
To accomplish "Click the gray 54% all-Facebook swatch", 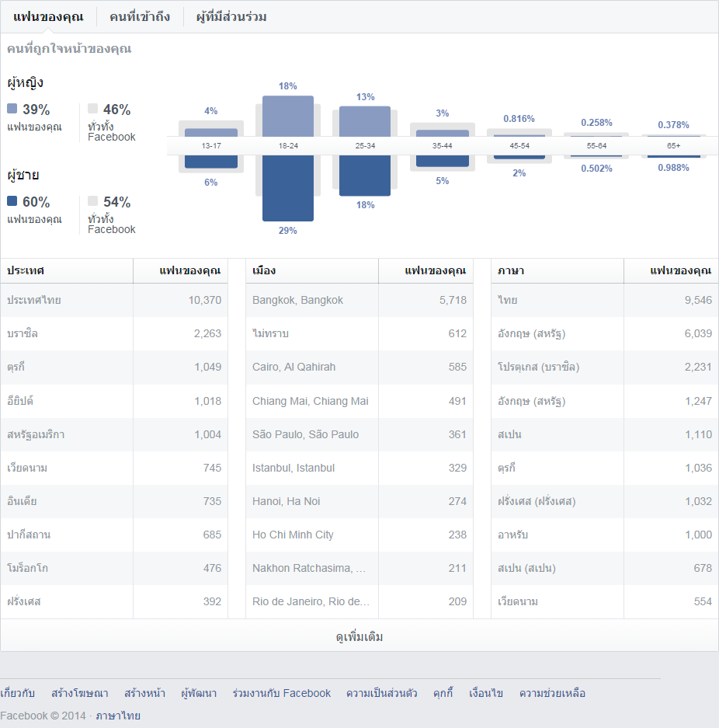I will click(92, 201).
